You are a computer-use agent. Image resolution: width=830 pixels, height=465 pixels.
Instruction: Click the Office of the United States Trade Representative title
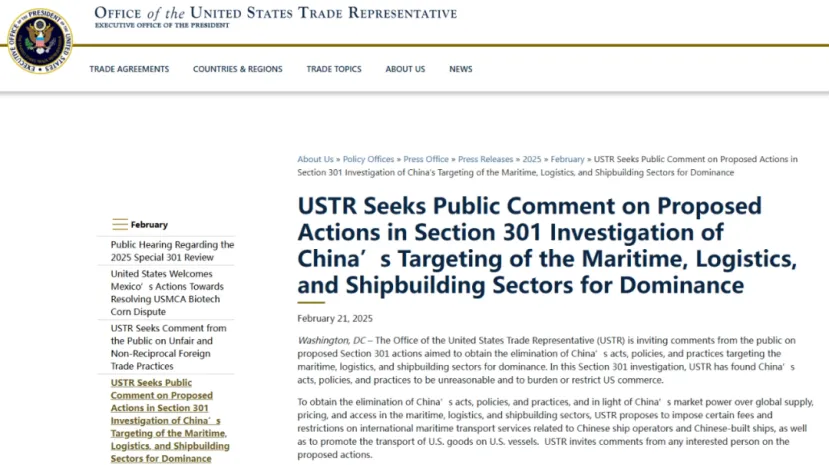click(275, 13)
